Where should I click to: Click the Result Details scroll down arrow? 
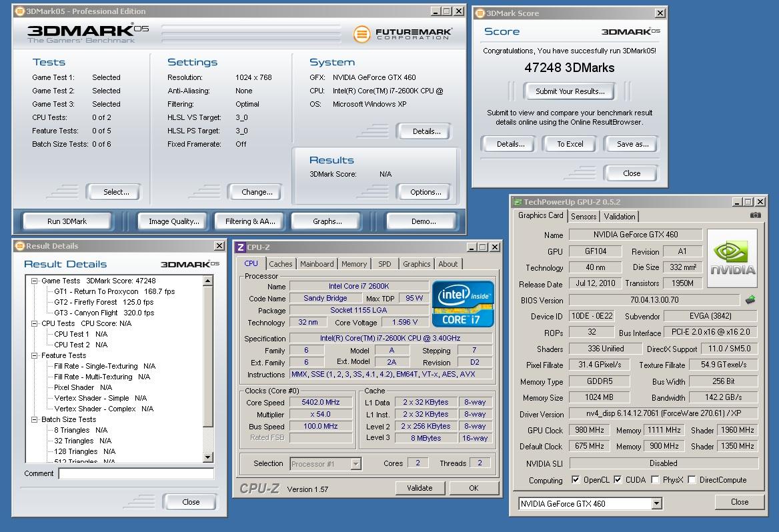[208, 457]
